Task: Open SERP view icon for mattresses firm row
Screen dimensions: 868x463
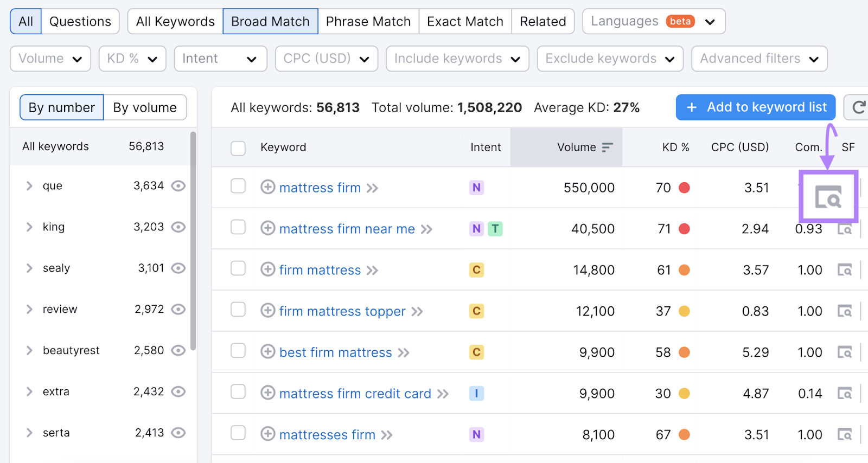Action: (844, 434)
